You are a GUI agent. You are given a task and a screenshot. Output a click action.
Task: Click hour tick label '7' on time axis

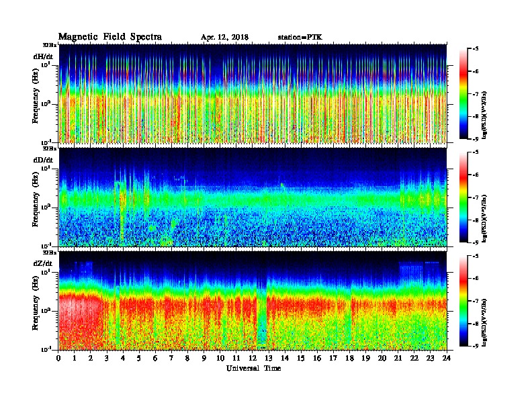(172, 358)
